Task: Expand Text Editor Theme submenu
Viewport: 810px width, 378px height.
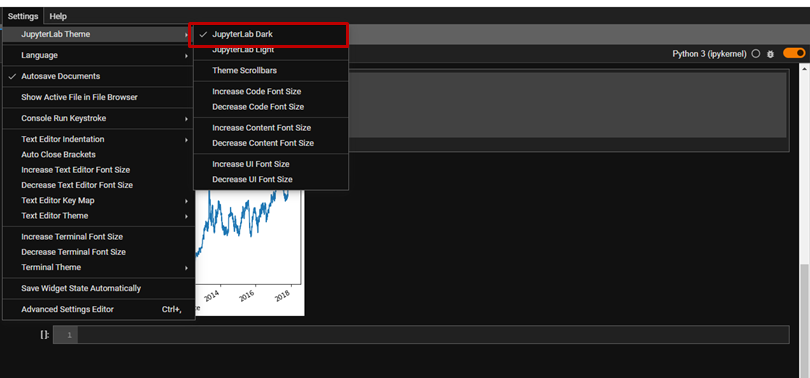Action: pos(99,216)
